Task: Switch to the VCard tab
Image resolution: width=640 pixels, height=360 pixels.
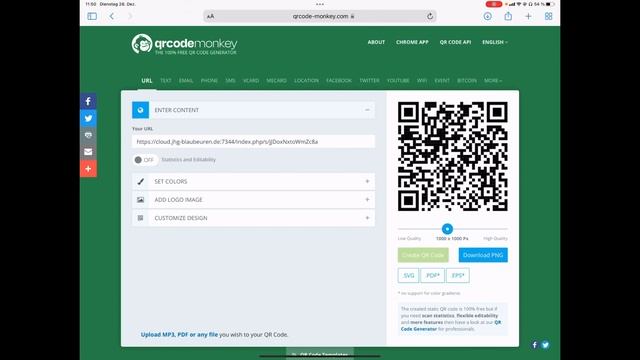Action: click(251, 80)
